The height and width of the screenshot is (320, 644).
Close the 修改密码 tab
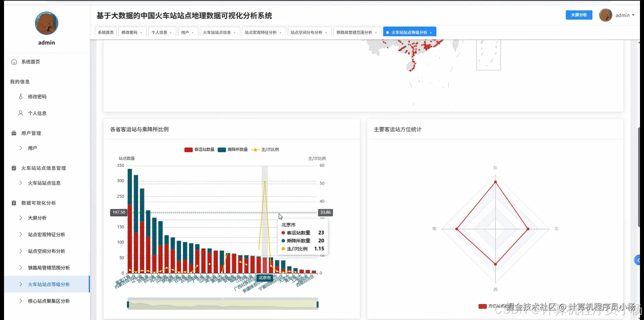[141, 33]
